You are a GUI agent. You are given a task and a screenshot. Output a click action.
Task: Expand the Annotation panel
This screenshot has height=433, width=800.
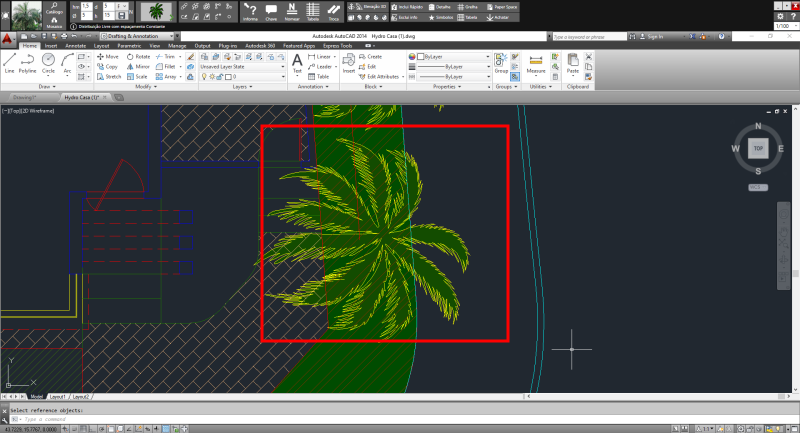pos(313,87)
